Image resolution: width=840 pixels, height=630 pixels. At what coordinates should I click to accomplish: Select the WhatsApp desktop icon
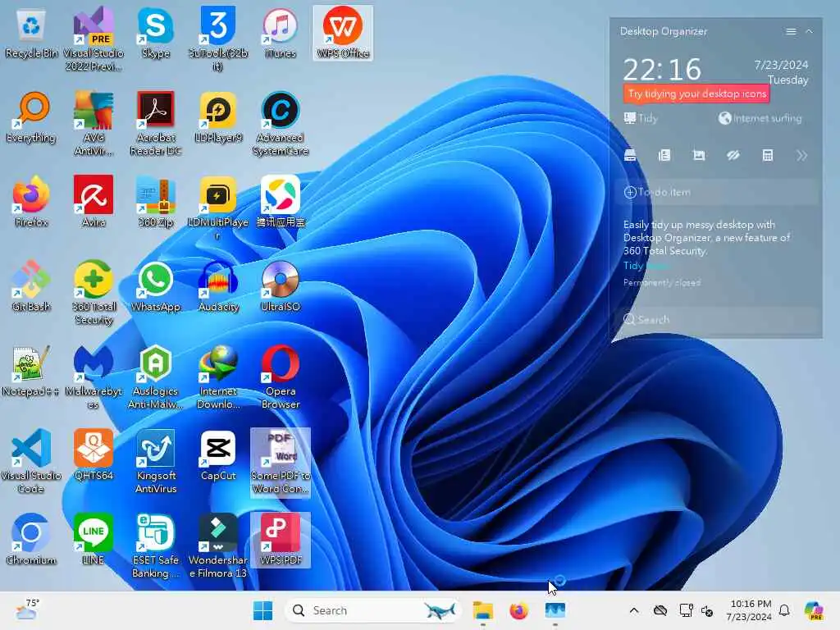click(x=155, y=286)
